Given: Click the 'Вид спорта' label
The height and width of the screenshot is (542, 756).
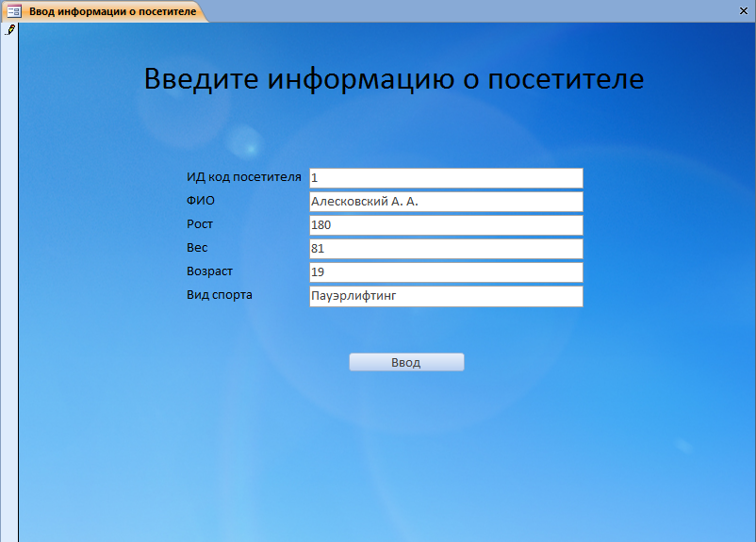Looking at the screenshot, I should click(220, 295).
